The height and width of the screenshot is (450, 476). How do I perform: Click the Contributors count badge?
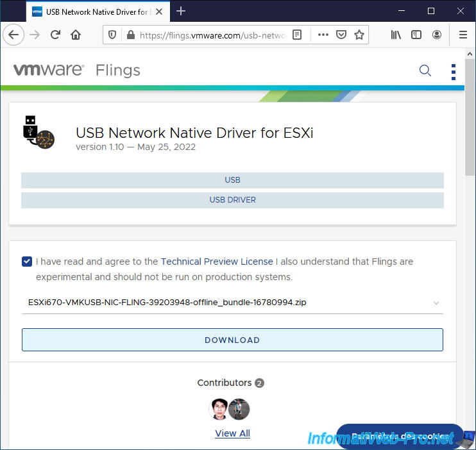pyautogui.click(x=259, y=383)
